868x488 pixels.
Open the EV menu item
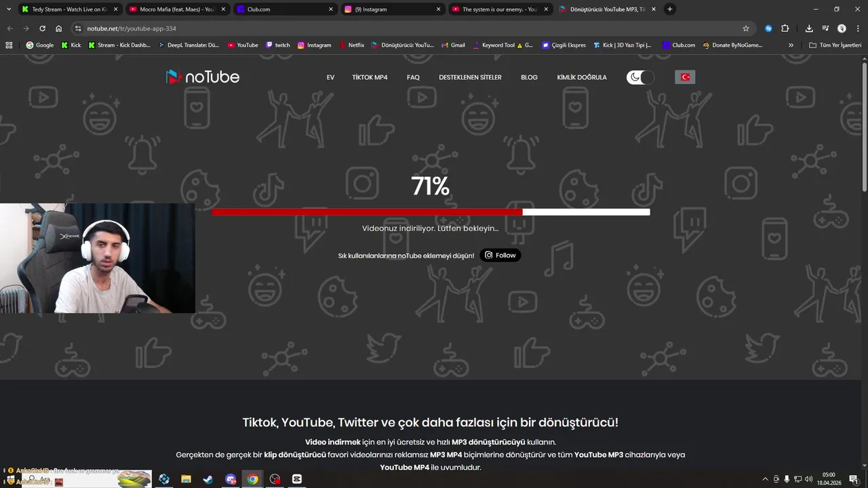(330, 77)
